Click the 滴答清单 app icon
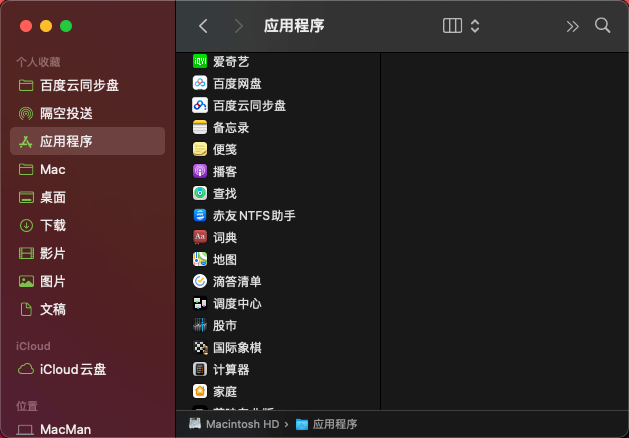Screen dimensions: 629x438 200,281
